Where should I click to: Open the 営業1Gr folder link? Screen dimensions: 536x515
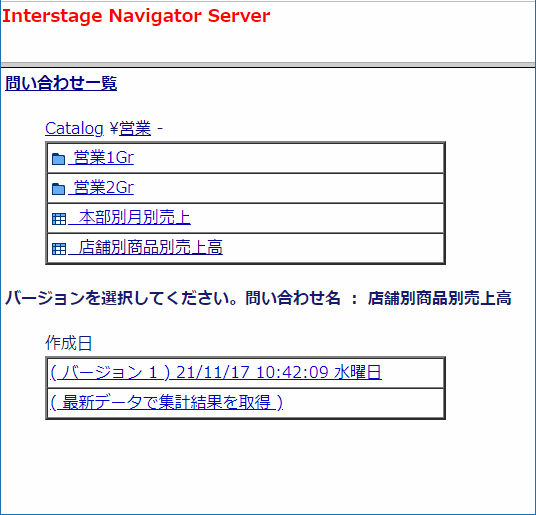(101, 158)
